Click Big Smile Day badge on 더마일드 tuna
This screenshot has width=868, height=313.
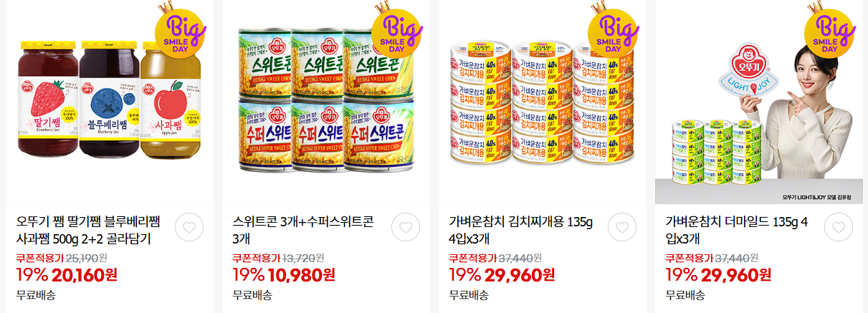[830, 32]
